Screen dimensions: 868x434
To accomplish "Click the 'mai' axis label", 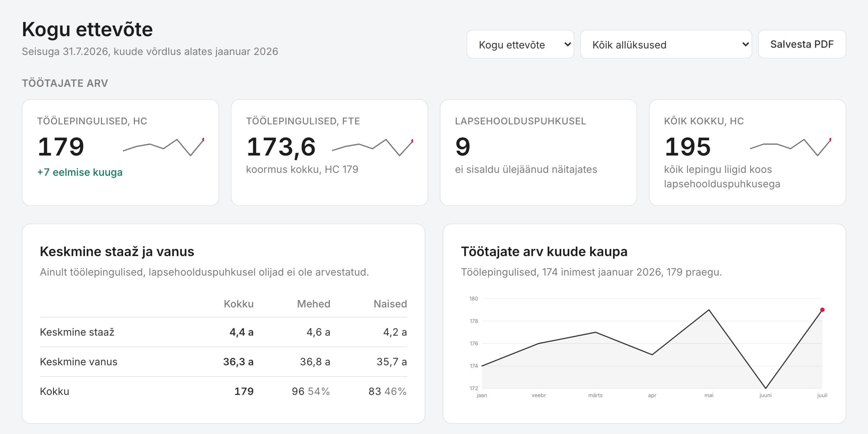I will point(709,395).
